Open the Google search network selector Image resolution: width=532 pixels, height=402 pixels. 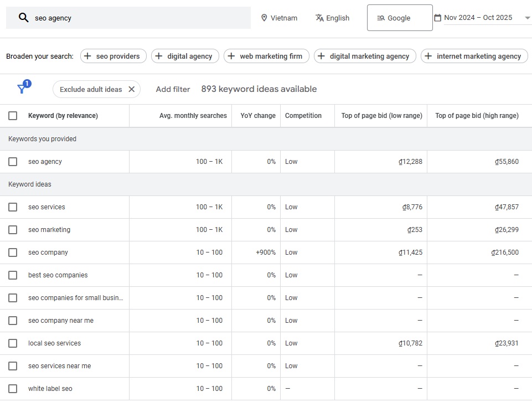pyautogui.click(x=400, y=18)
